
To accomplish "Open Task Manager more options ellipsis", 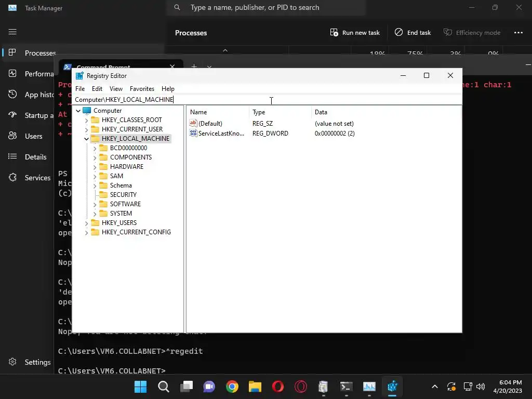I will pyautogui.click(x=518, y=33).
